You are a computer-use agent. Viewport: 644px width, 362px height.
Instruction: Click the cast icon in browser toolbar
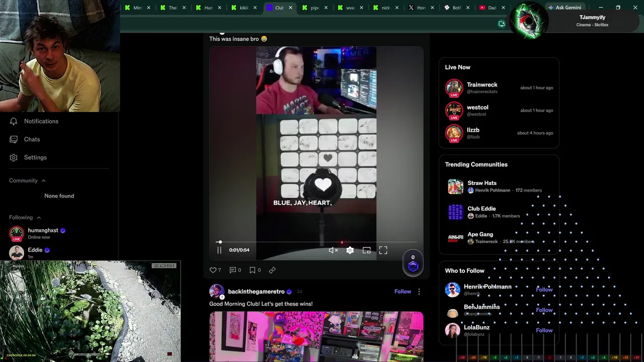502,24
